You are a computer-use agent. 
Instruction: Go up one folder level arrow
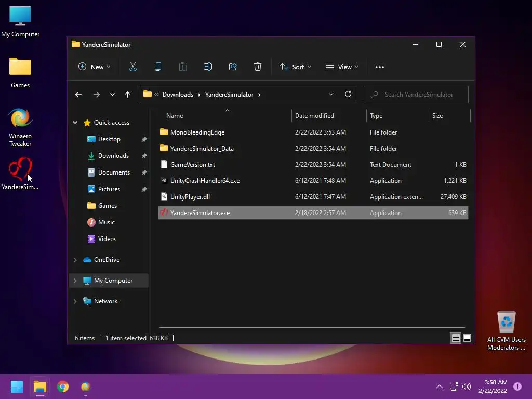tap(127, 95)
